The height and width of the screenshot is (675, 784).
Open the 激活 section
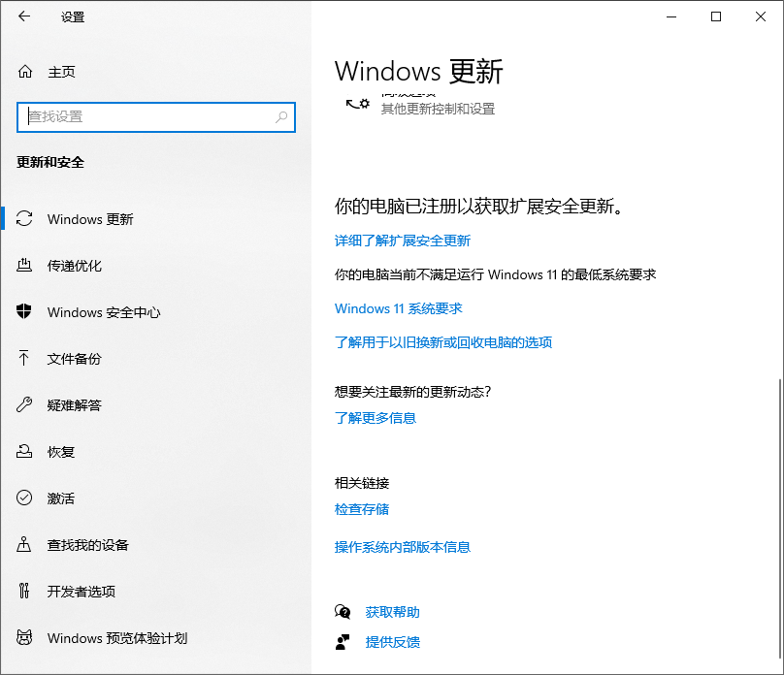[x=155, y=498]
